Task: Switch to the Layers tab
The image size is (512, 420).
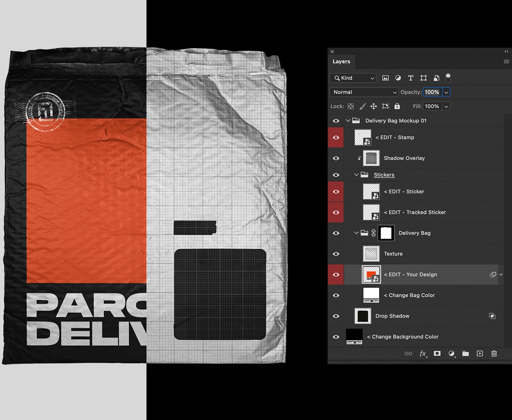Action: coord(341,61)
